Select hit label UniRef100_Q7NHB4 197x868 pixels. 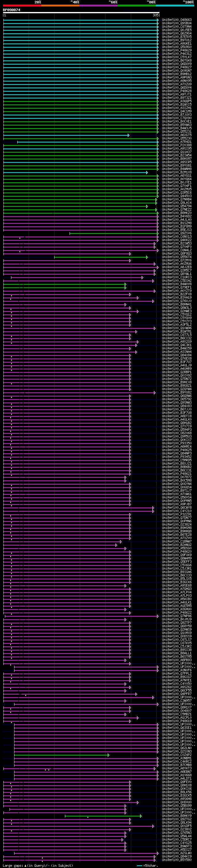(x=177, y=200)
